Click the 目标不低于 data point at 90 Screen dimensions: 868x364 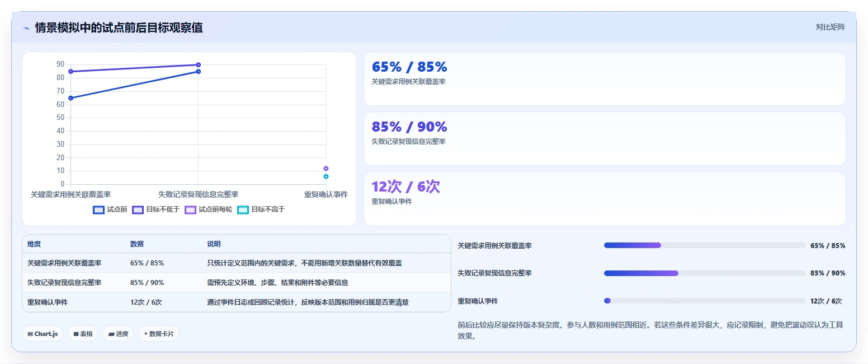point(199,65)
